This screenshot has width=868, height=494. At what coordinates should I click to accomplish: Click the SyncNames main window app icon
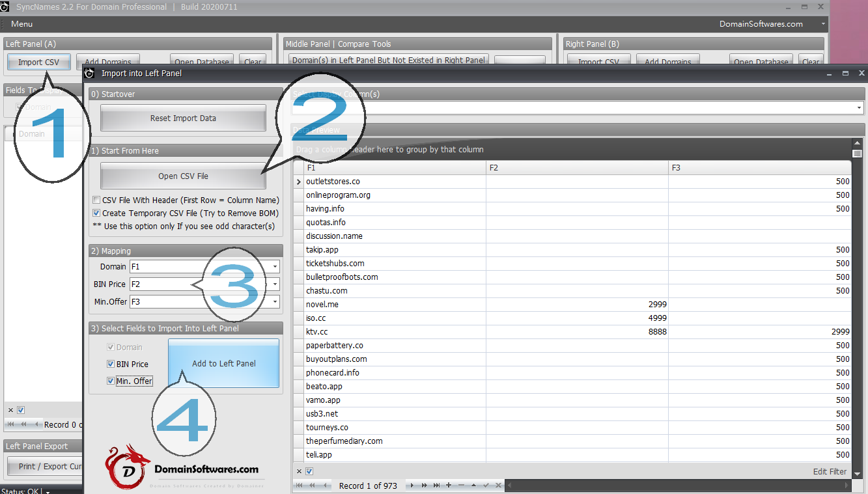coord(5,7)
